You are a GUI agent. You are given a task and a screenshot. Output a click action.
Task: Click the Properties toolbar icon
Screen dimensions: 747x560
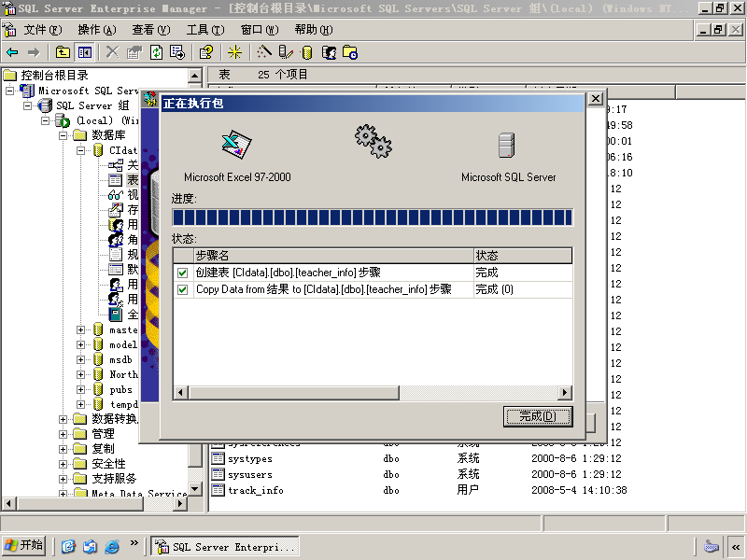[x=134, y=52]
